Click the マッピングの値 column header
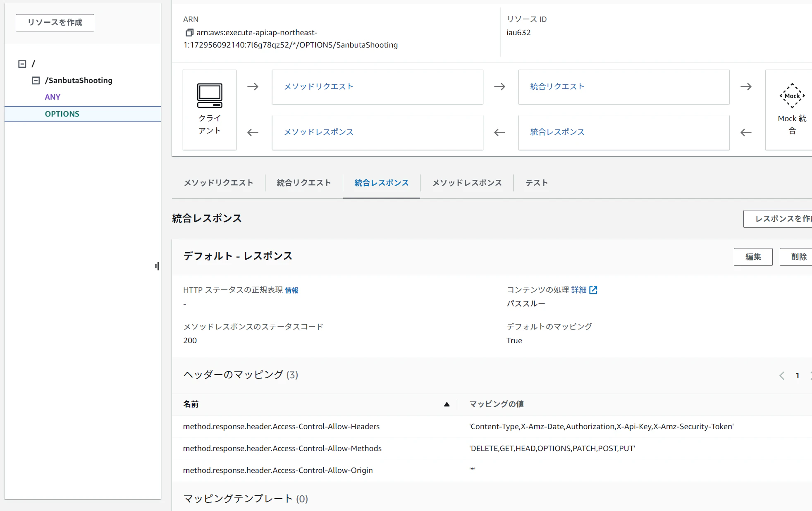This screenshot has height=511, width=812. click(x=497, y=404)
